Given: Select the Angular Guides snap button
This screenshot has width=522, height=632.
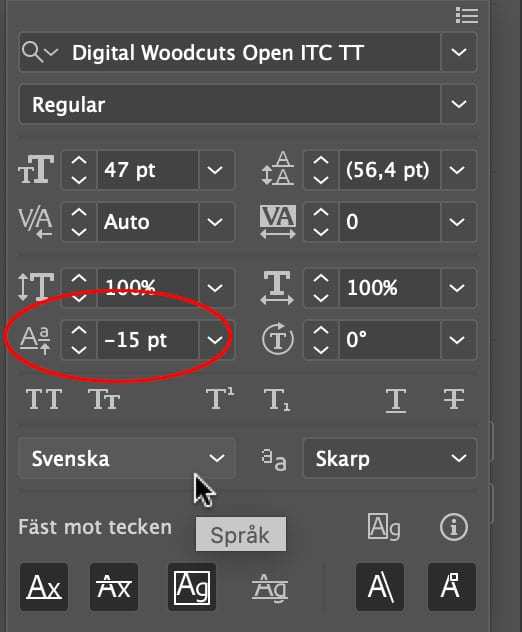Looking at the screenshot, I should tap(380, 587).
